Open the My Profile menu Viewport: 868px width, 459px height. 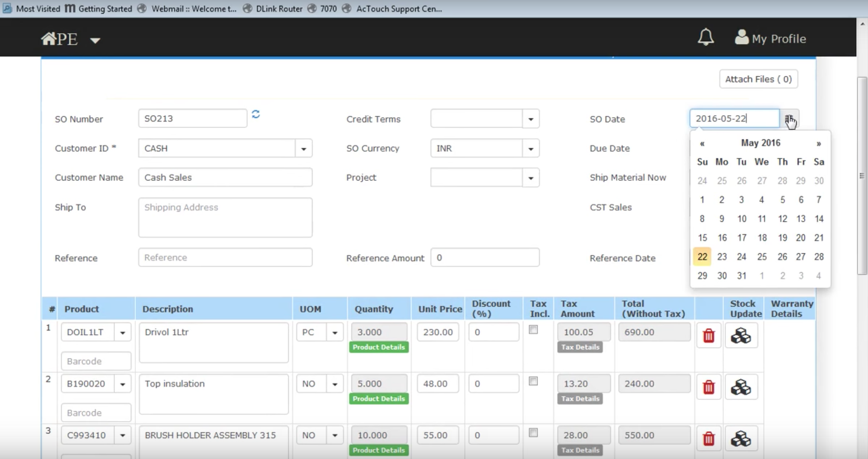pyautogui.click(x=770, y=38)
